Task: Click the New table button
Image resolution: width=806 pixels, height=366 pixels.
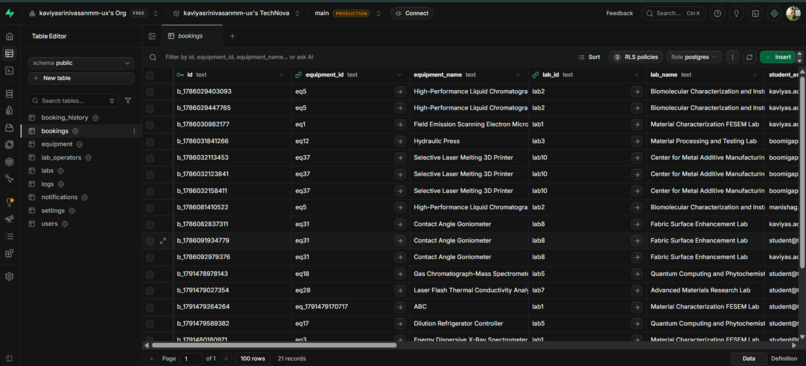Action: (x=81, y=78)
